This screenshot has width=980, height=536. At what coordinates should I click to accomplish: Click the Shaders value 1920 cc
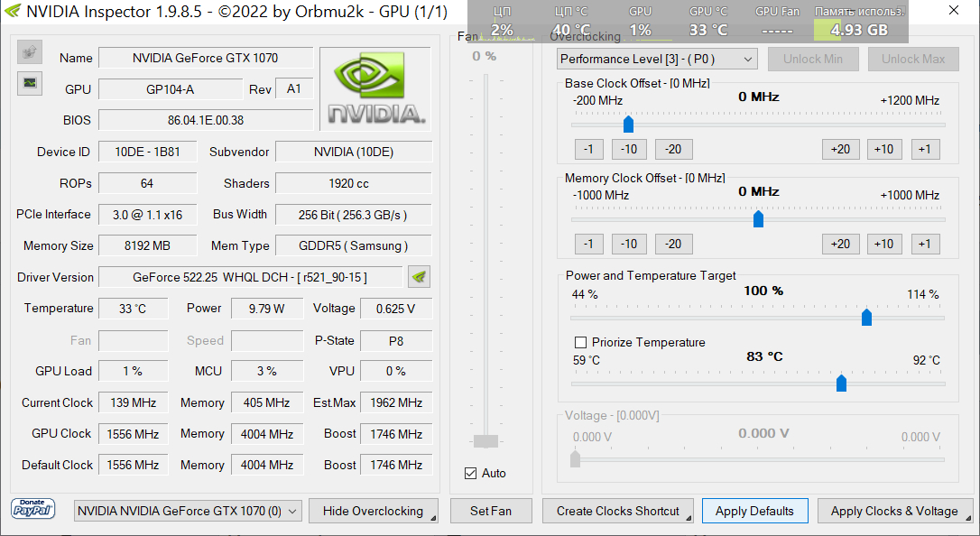pyautogui.click(x=354, y=183)
